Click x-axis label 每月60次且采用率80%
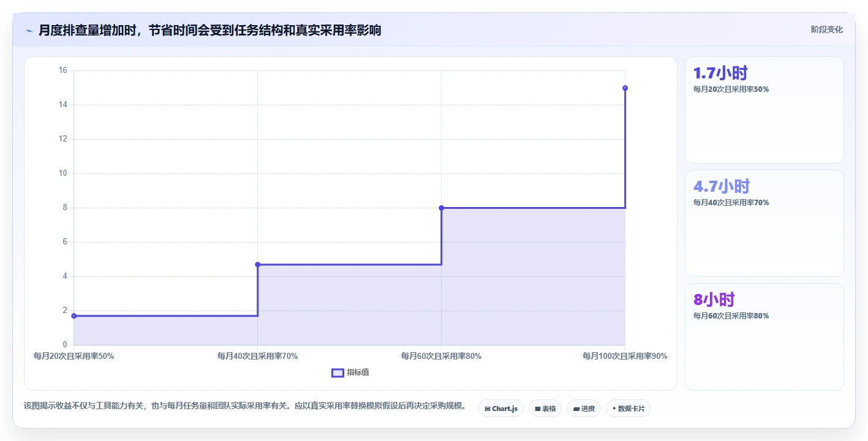 (x=441, y=356)
